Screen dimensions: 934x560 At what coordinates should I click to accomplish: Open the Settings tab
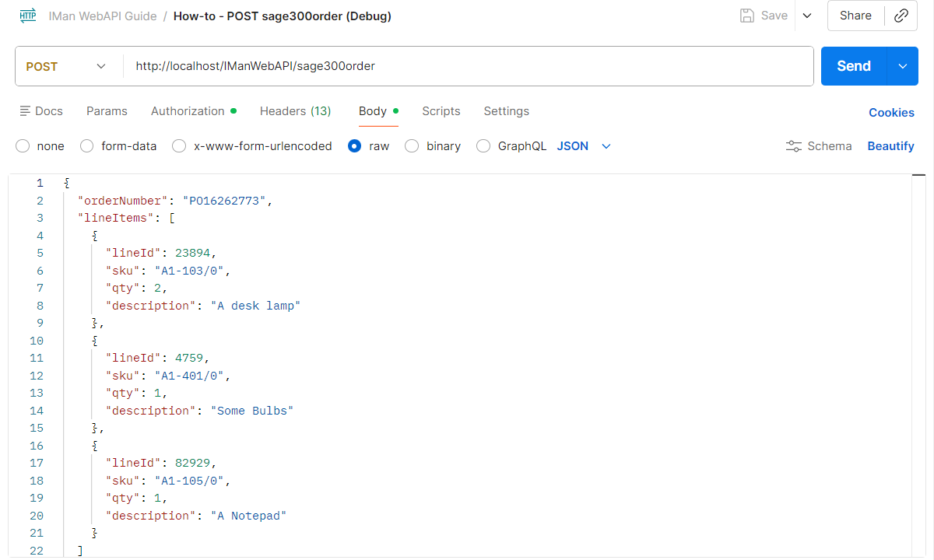coord(507,111)
